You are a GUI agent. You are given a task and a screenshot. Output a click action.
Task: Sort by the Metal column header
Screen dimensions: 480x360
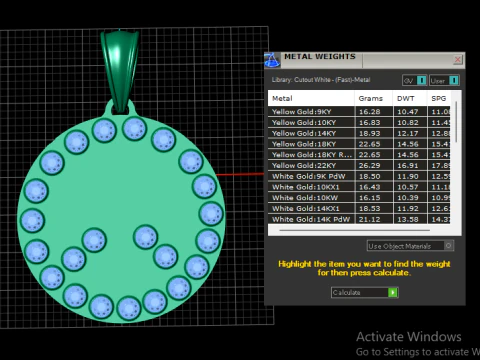[x=311, y=98]
